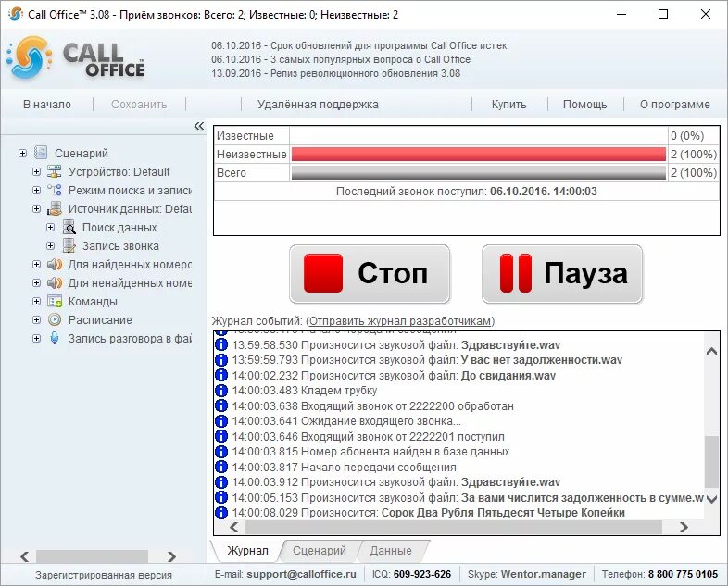Viewport: 728px width, 586px height.
Task: Click the gray Всего progress bar
Action: 479,172
